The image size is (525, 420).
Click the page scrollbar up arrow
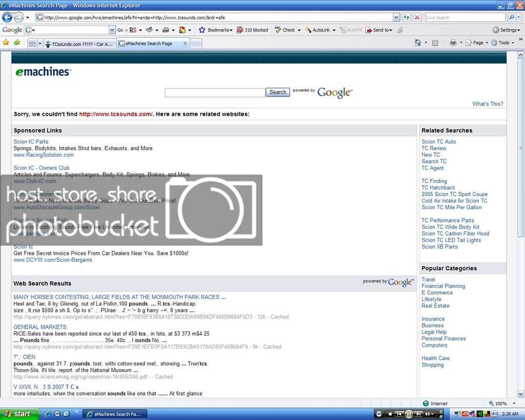pyautogui.click(x=521, y=54)
